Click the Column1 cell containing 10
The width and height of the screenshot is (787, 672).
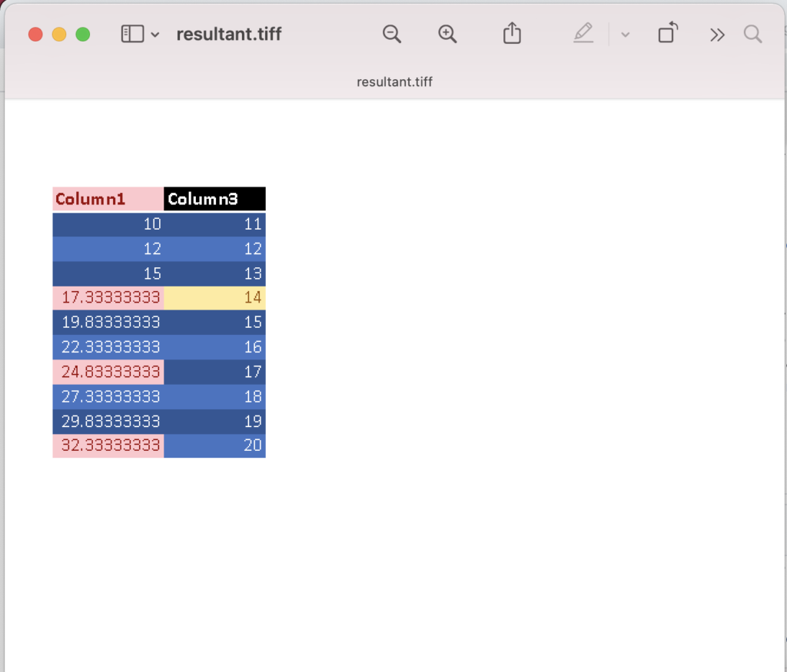(x=108, y=223)
